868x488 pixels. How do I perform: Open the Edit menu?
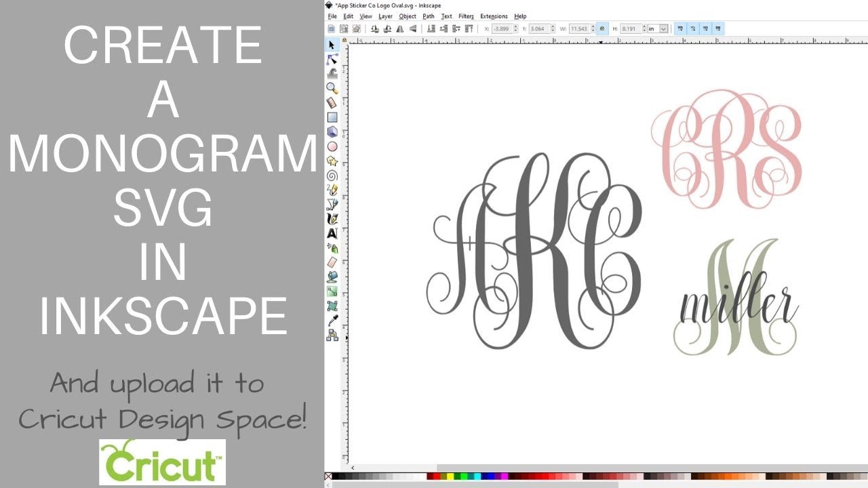click(348, 16)
